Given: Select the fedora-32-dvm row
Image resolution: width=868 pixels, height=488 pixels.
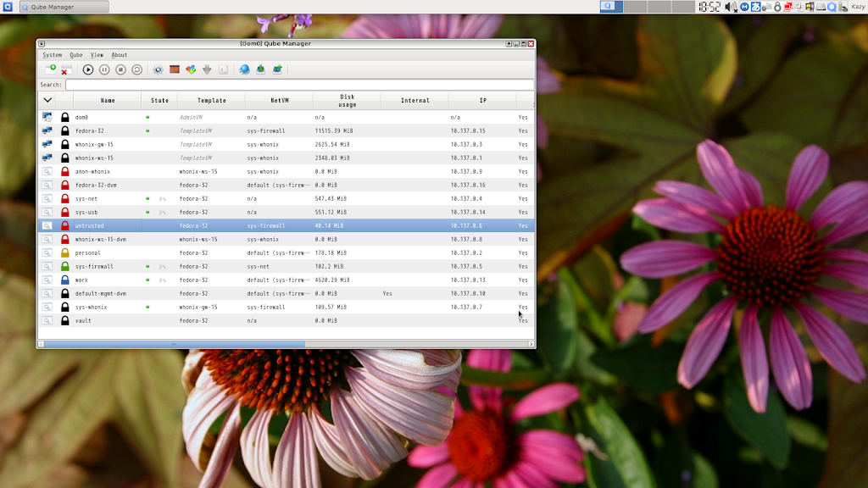Looking at the screenshot, I should pos(286,185).
